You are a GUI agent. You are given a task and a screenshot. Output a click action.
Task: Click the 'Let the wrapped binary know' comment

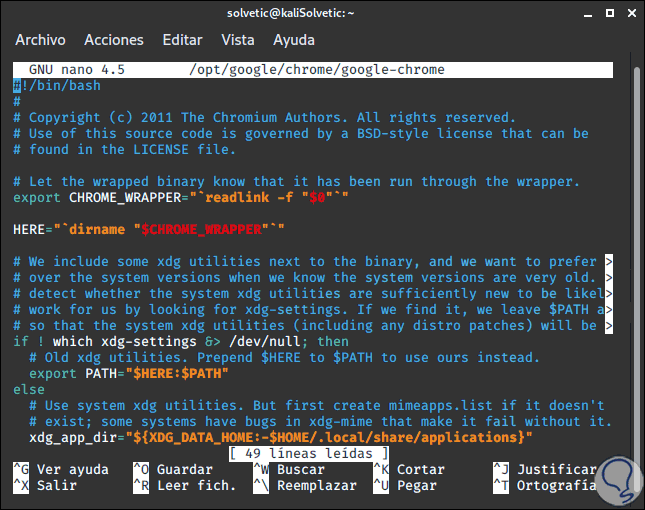click(296, 181)
